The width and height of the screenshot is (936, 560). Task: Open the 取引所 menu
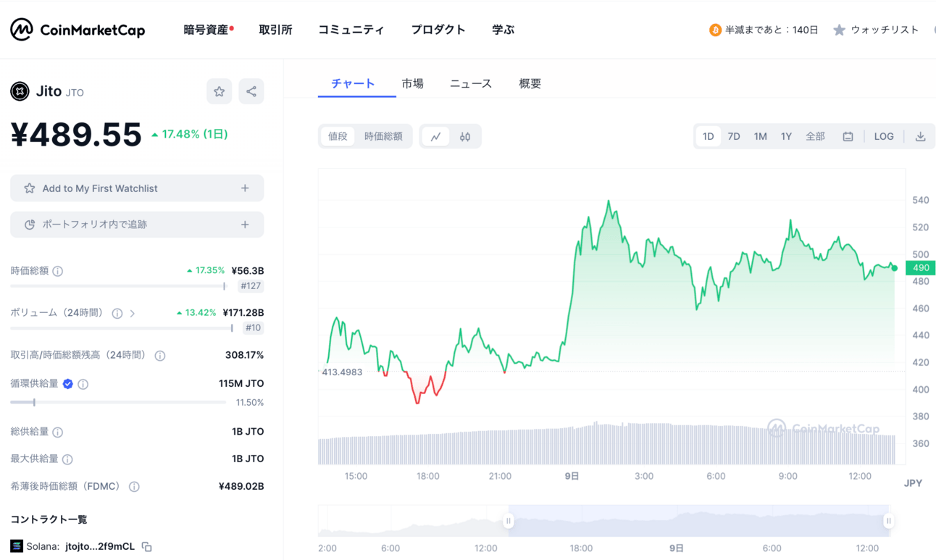point(275,30)
